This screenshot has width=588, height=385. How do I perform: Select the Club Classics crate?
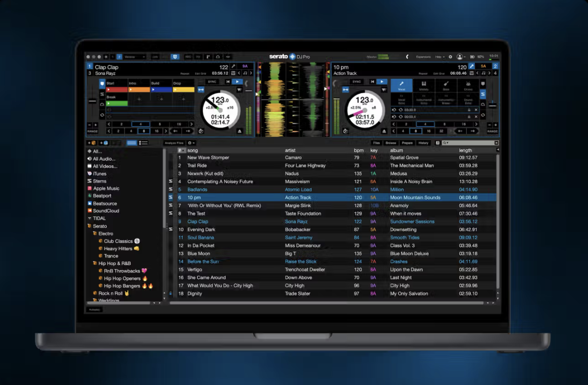pyautogui.click(x=119, y=241)
